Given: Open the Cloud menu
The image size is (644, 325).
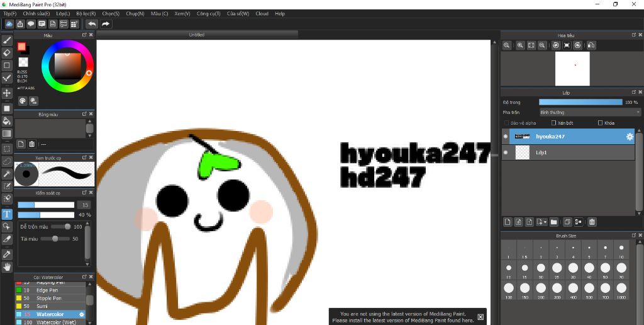Looking at the screenshot, I should click(x=262, y=14).
